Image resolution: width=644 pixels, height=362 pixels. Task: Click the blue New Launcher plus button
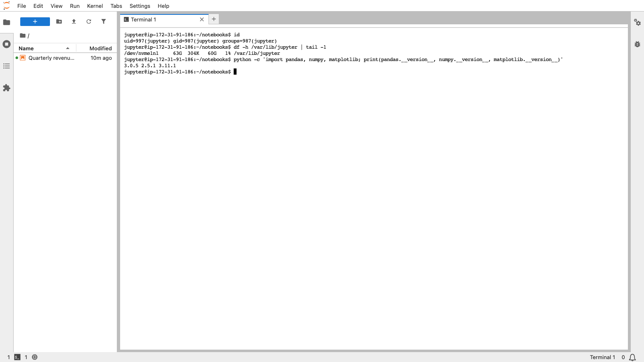(x=35, y=21)
